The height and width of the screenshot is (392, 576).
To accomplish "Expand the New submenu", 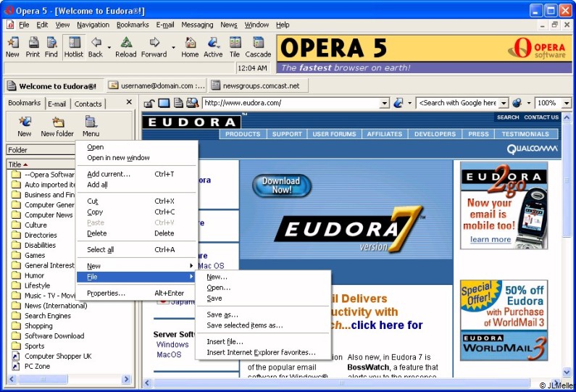I will pyautogui.click(x=136, y=266).
